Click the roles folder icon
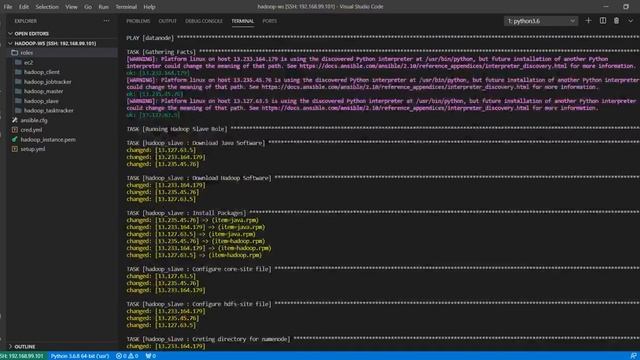Image resolution: width=640 pixels, height=360 pixels. point(15,53)
